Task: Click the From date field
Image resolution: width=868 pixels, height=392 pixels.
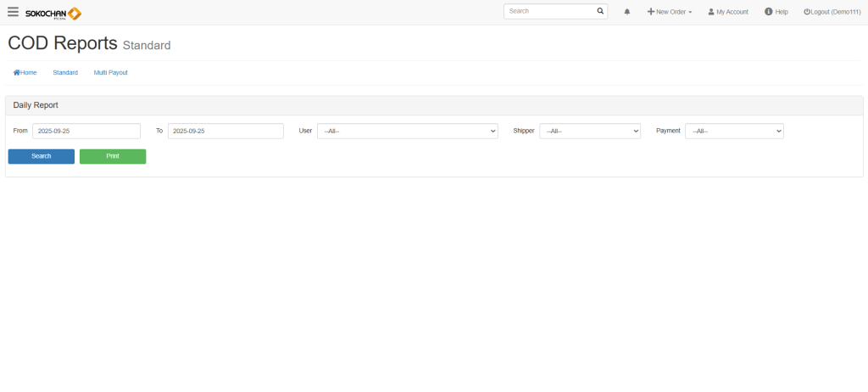Action: [x=86, y=131]
